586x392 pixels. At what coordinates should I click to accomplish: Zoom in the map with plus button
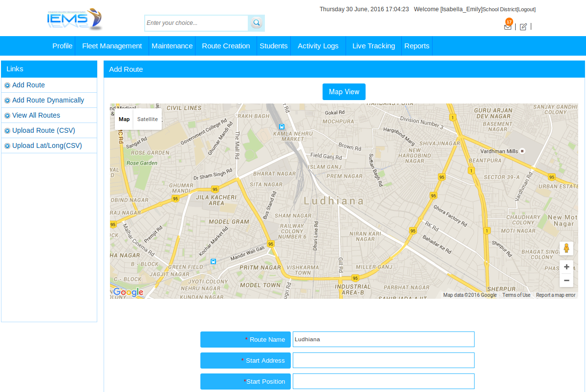(x=566, y=267)
